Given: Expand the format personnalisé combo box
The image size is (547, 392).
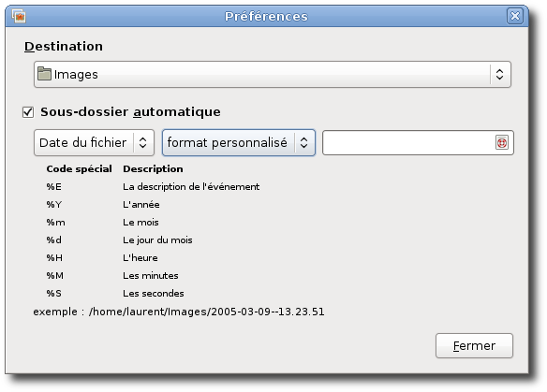Looking at the screenshot, I should pyautogui.click(x=239, y=142).
